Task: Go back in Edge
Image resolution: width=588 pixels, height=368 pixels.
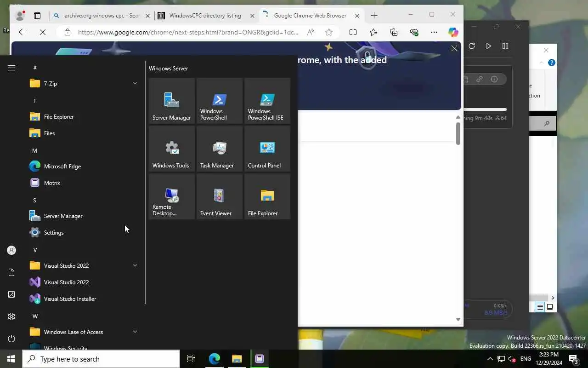Action: [x=22, y=32]
